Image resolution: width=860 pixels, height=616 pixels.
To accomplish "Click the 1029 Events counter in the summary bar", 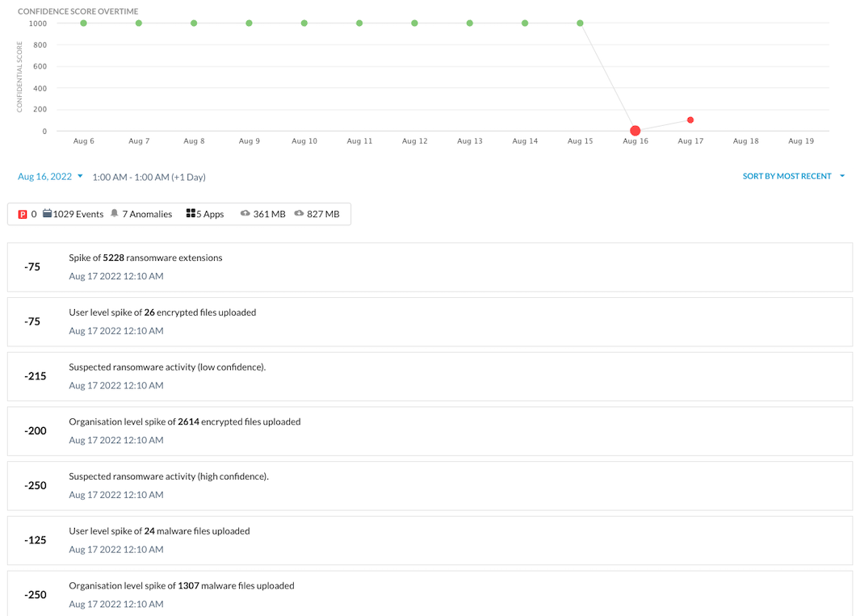I will (x=78, y=213).
